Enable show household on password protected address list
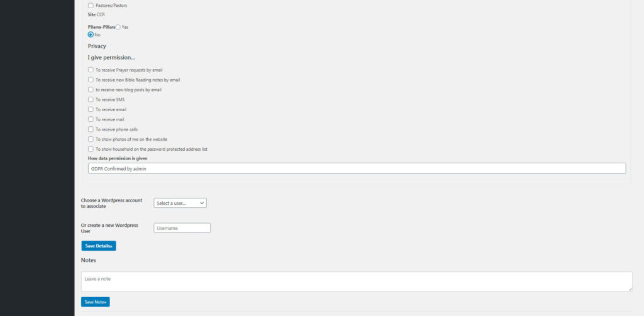Viewport: 644px width, 316px height. [x=91, y=149]
